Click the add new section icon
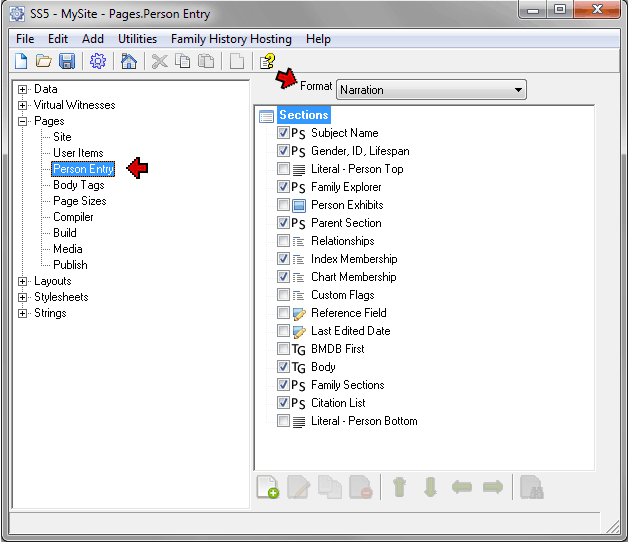Screen dimensions: 629x543 click(x=267, y=488)
